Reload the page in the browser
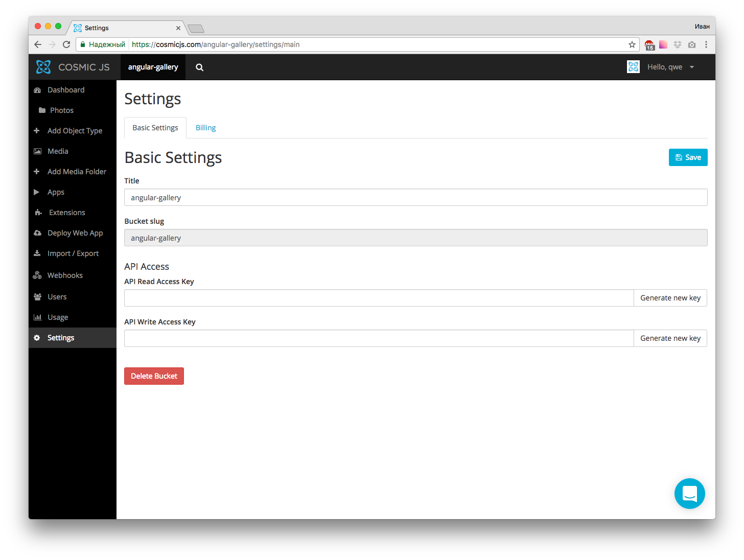 pyautogui.click(x=66, y=44)
